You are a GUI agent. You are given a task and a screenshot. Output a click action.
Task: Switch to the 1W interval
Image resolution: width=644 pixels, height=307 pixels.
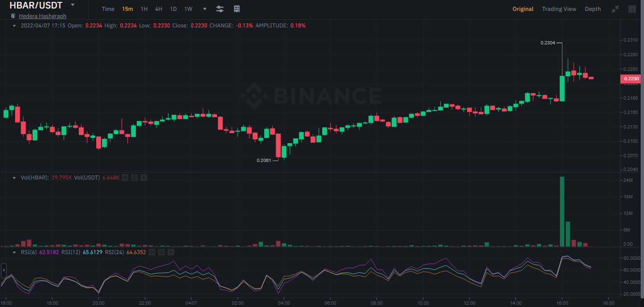click(x=188, y=9)
